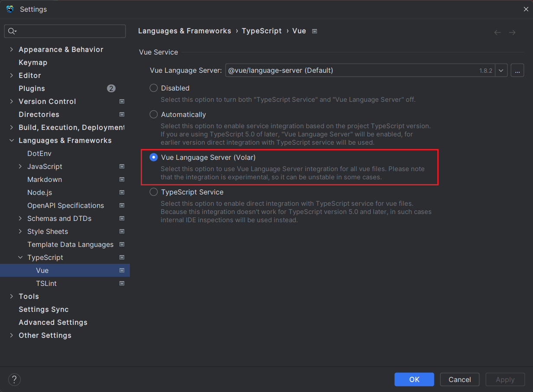The image size is (533, 392).
Task: Click the project icon on Schemas and DTDs row
Action: [x=122, y=218]
